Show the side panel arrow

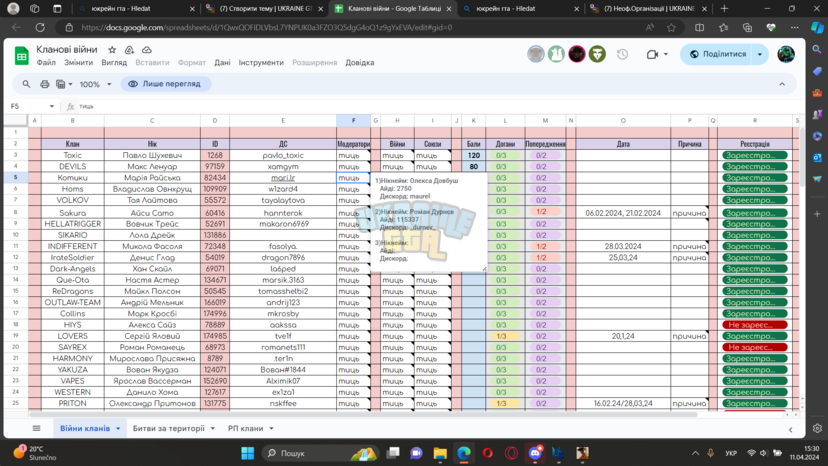pos(791,430)
